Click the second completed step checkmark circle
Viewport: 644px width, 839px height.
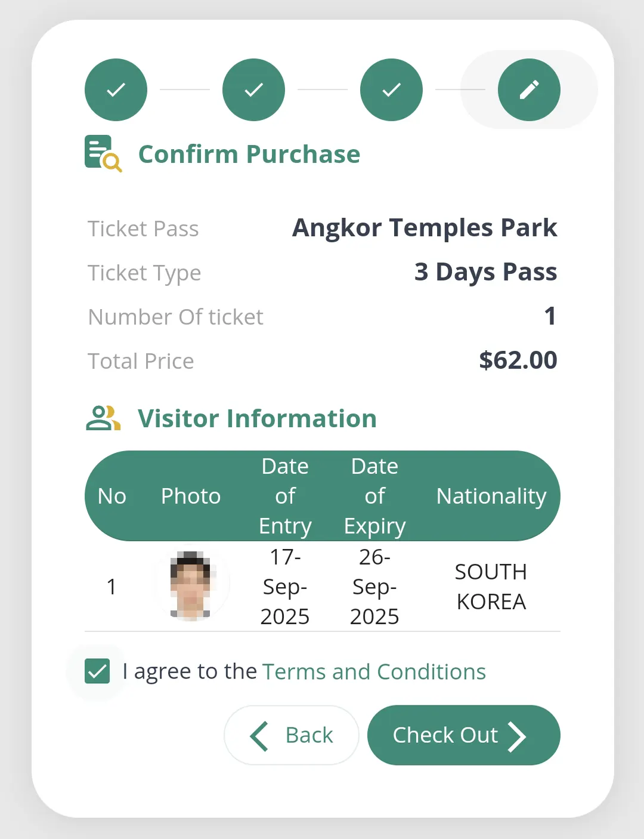(253, 90)
